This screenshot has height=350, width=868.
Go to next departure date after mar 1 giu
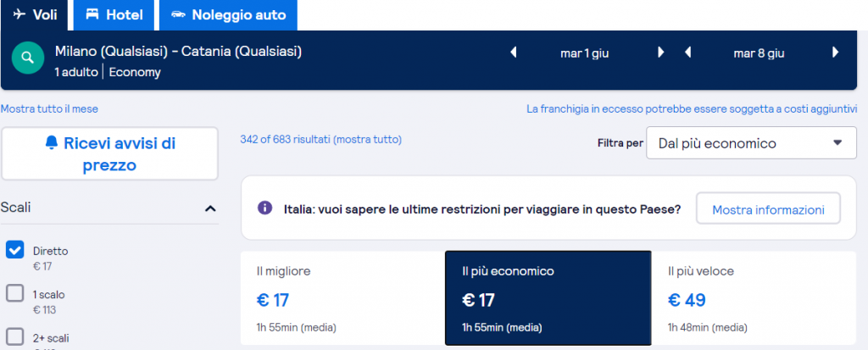pos(661,53)
